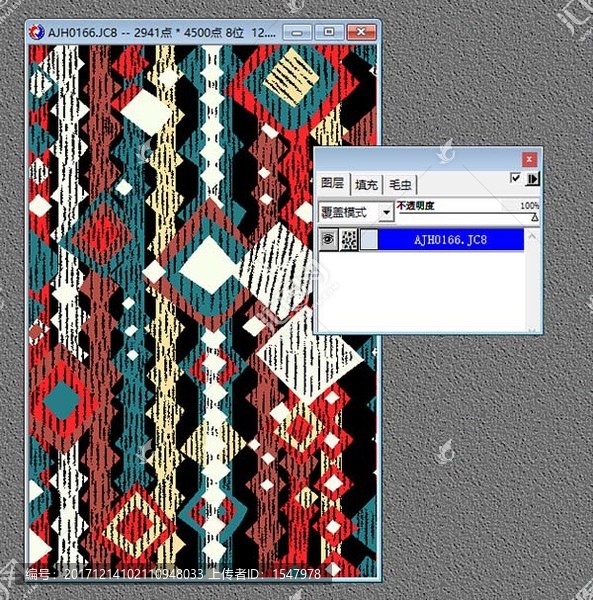
Task: Select the light blue swatch in layer row
Action: (369, 240)
